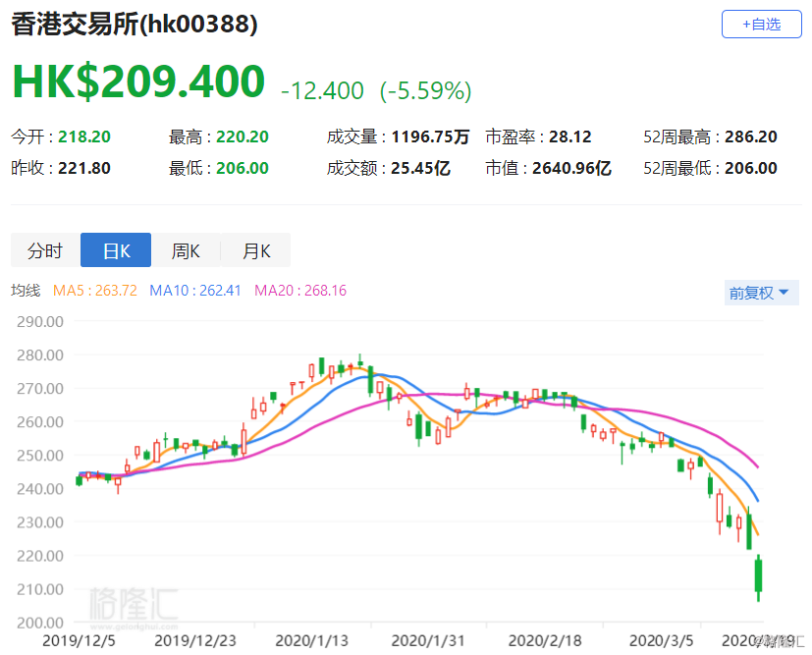The width and height of the screenshot is (812, 655).
Task: Click the 2020/2/18 date axis label
Action: [545, 641]
